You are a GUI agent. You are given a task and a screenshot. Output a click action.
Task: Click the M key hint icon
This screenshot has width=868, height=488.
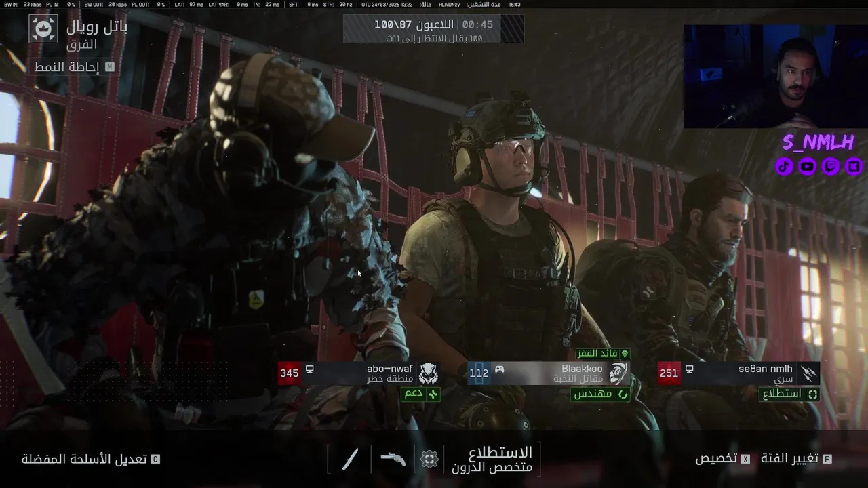tap(109, 67)
